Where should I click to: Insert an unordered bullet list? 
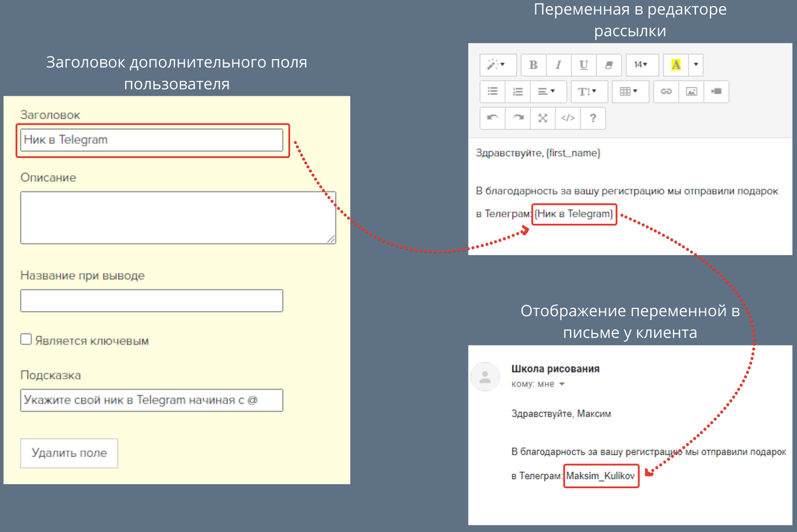[492, 92]
